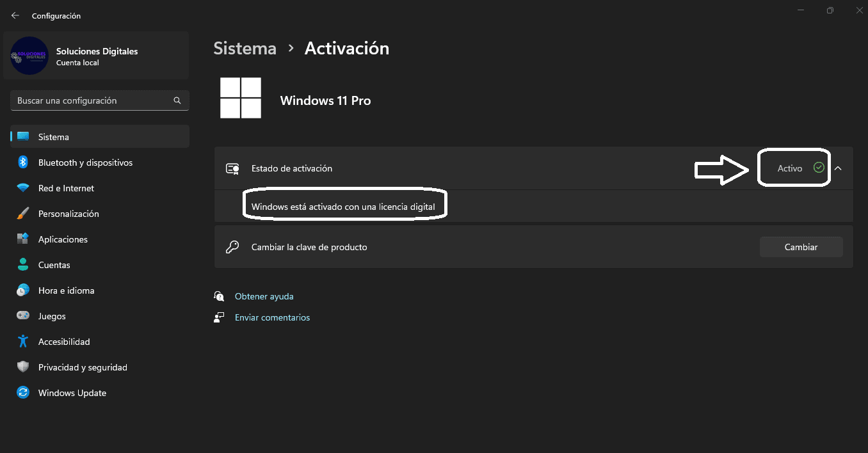Select Cuentas in sidebar
The width and height of the screenshot is (868, 453).
coord(100,265)
